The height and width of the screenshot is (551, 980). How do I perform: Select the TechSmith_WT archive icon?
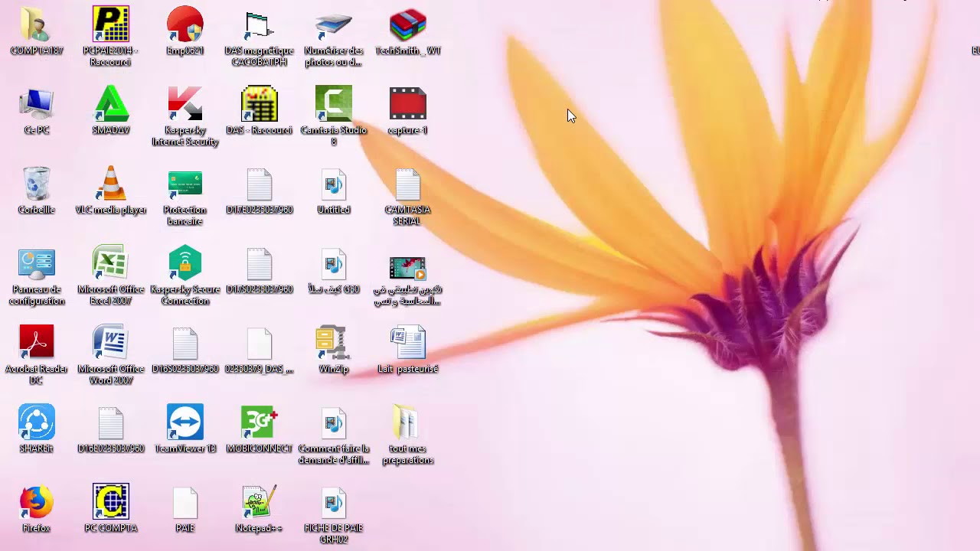pyautogui.click(x=408, y=24)
